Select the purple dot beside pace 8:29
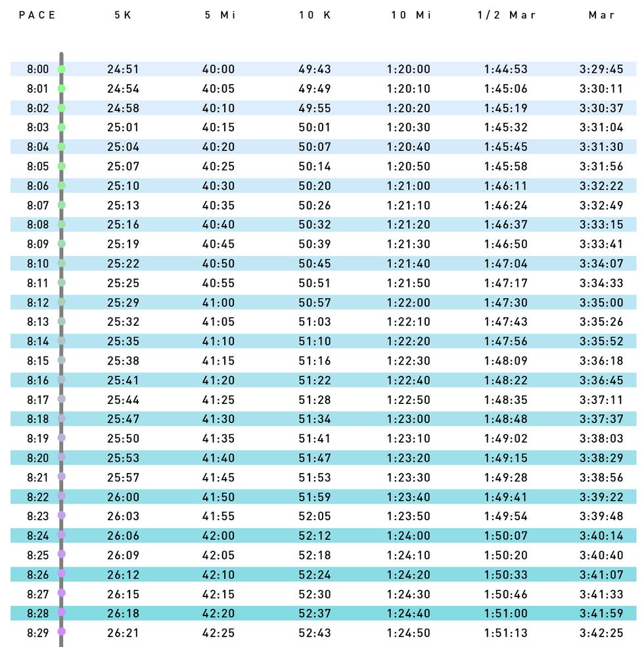Screen dimensions: 644x647 62,632
